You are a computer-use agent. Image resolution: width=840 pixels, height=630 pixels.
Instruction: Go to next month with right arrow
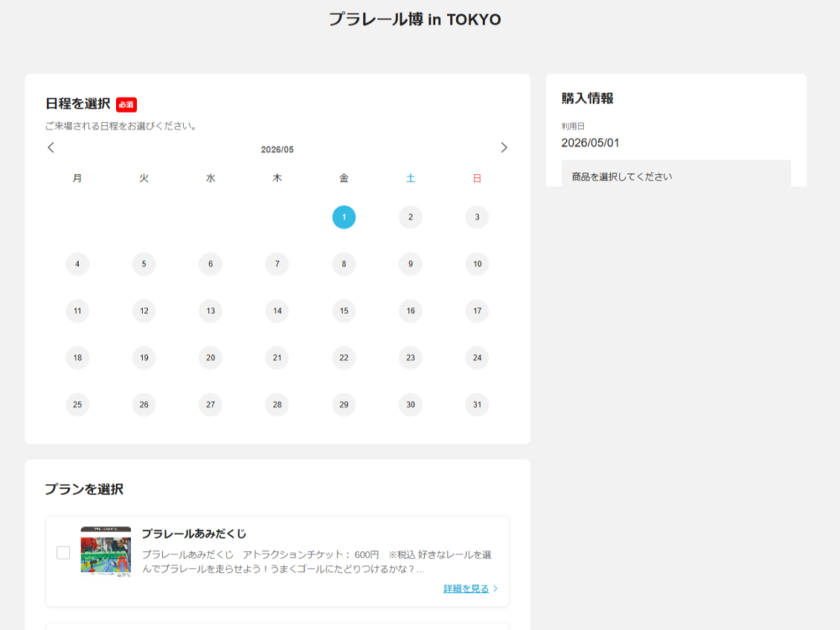[x=503, y=148]
